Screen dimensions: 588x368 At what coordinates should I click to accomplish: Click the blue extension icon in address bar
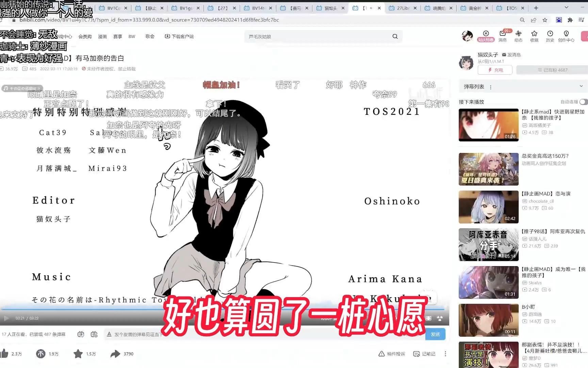pyautogui.click(x=559, y=20)
